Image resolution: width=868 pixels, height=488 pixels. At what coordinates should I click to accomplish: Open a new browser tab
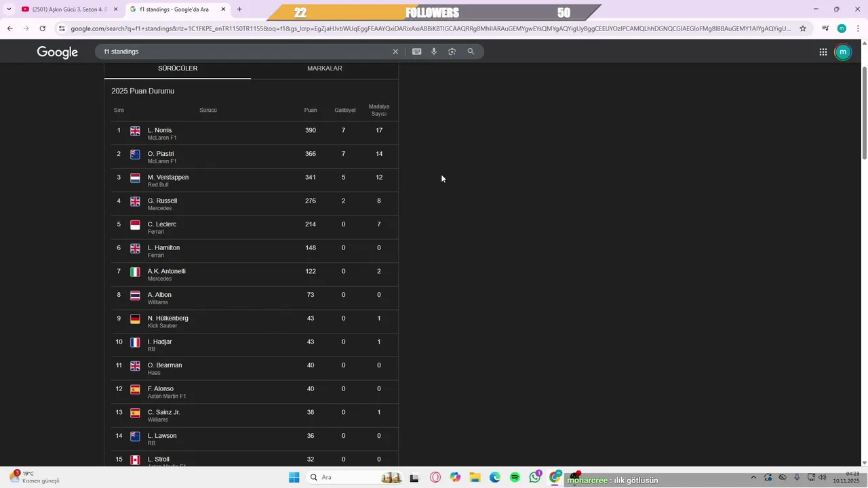click(239, 9)
